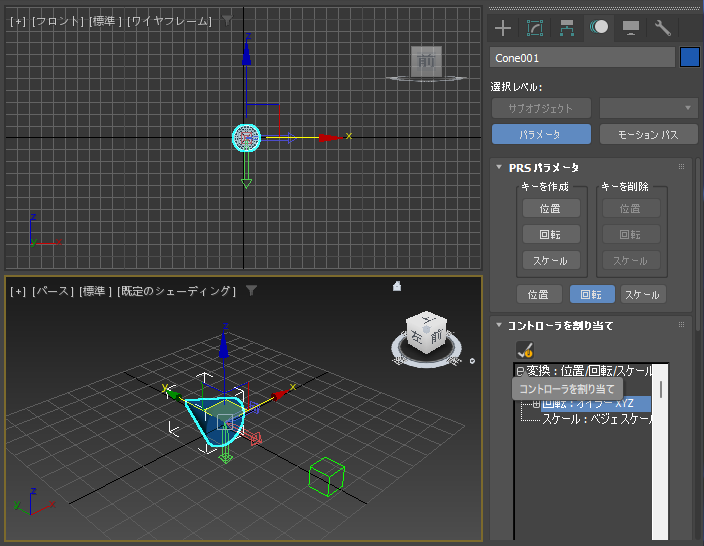The height and width of the screenshot is (546, 704).
Task: Click the 前 face on perspective ViewCube
Action: 437,335
